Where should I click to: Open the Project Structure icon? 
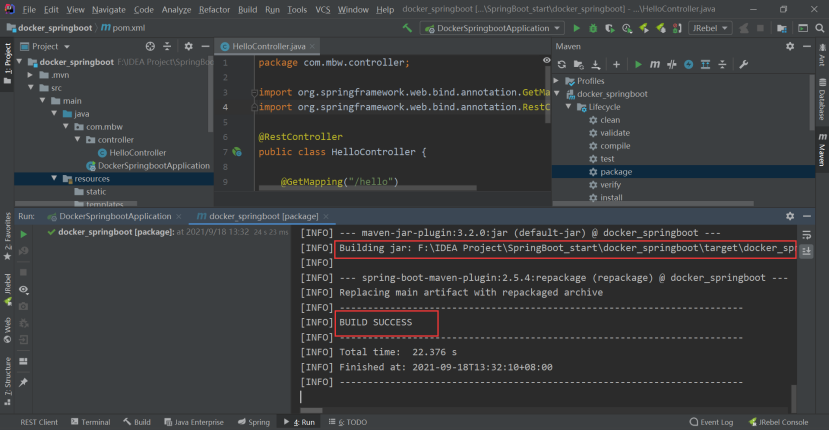coord(782,28)
